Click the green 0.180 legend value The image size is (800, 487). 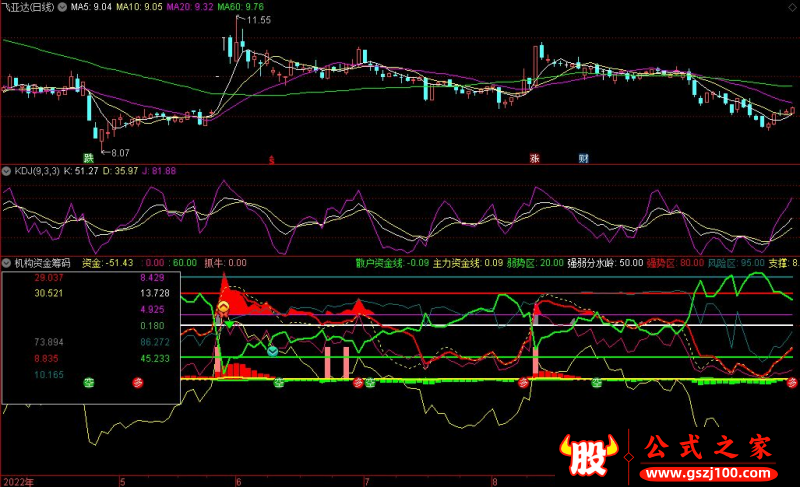tap(152, 326)
